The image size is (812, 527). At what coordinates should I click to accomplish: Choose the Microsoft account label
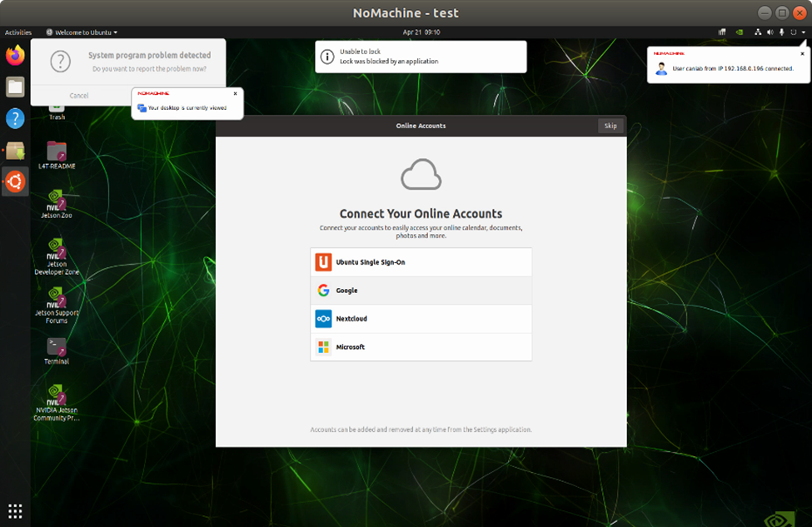coord(350,347)
